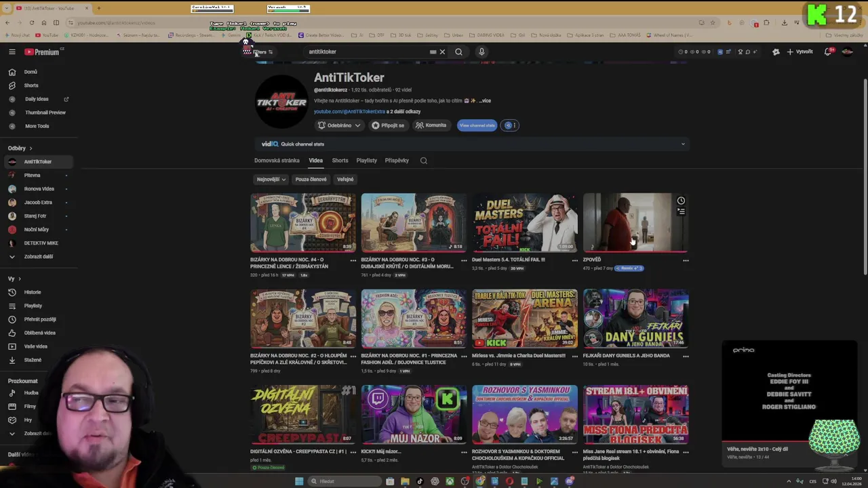
Task: Open youtube.com/@AntiTikTokerExtra link
Action: click(x=349, y=111)
